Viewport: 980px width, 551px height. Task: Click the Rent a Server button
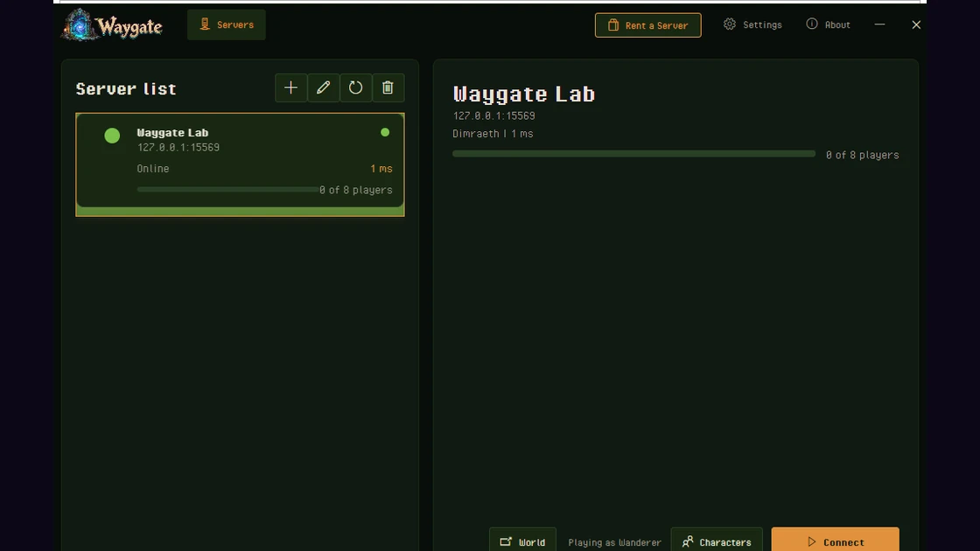(x=648, y=25)
